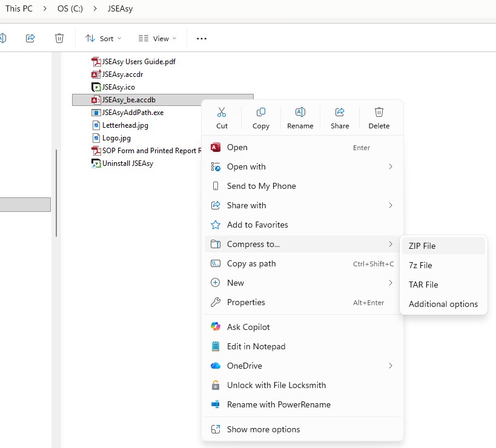Choose TAR File from the submenu

coord(443,285)
